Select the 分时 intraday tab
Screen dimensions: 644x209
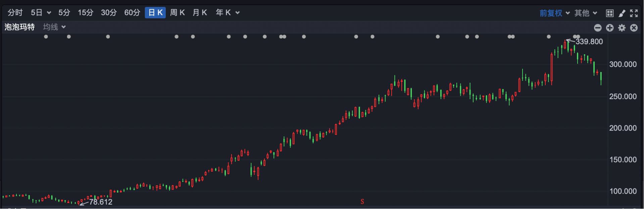[15, 13]
